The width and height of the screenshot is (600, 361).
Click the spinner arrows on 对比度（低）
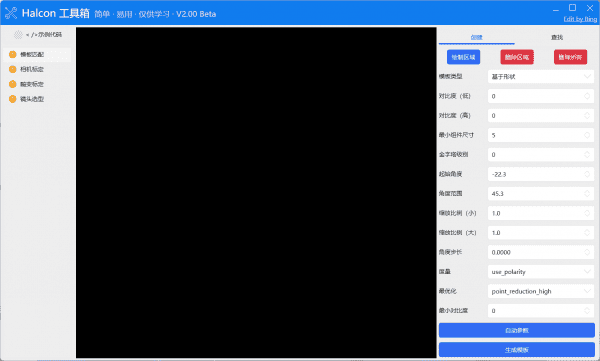pyautogui.click(x=587, y=96)
